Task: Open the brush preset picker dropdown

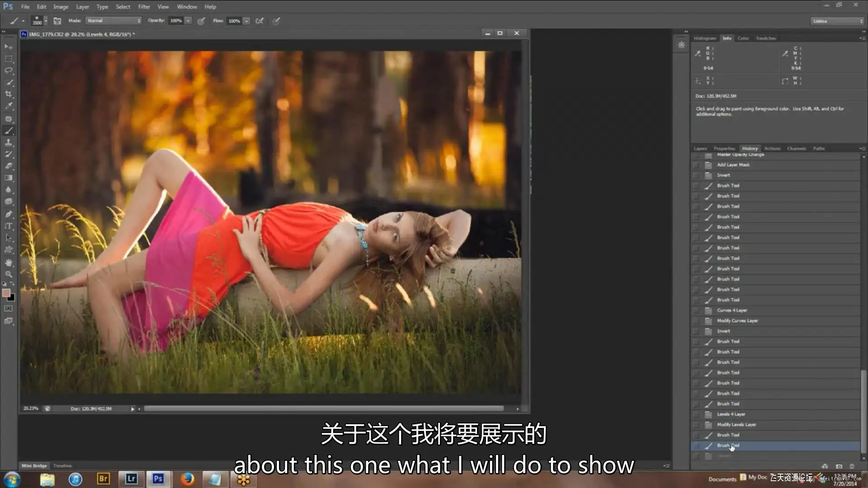Action: click(46, 21)
